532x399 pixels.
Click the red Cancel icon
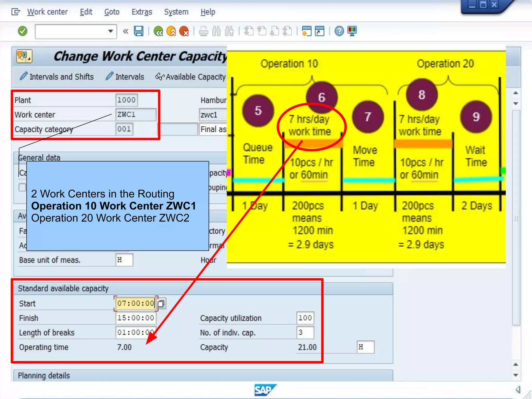[x=184, y=31]
